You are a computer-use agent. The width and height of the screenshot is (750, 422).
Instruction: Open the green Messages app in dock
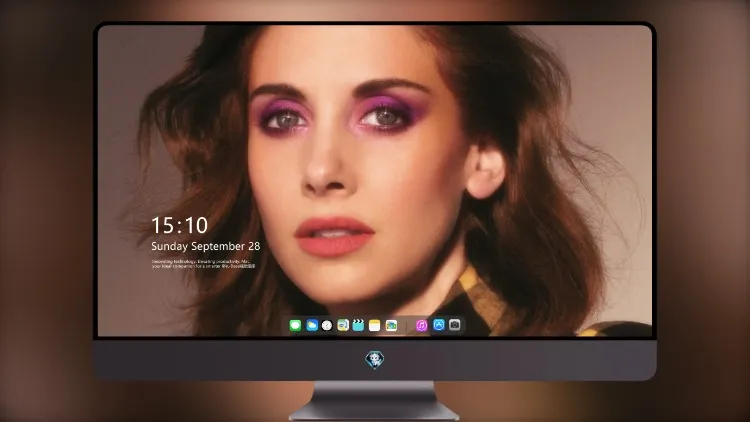[x=295, y=325]
